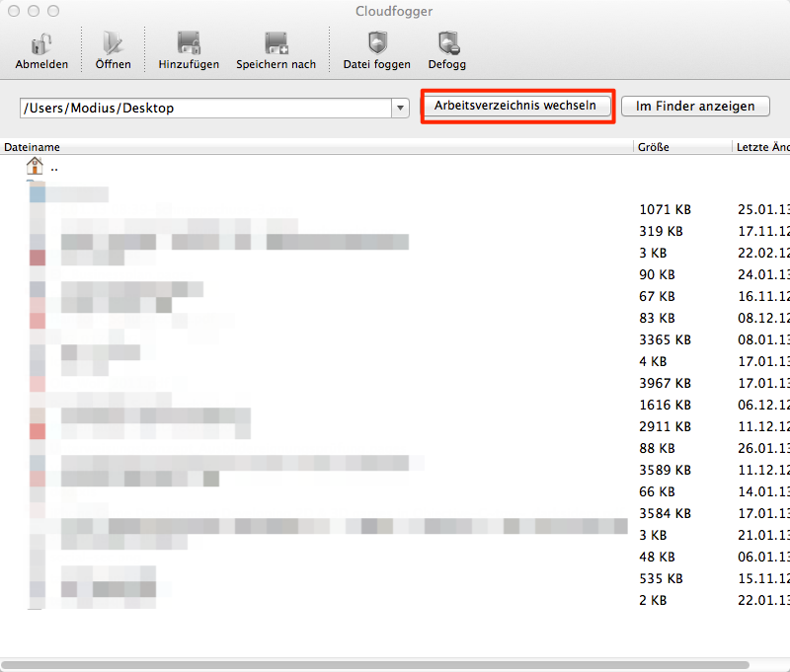
Task: Select the file size 2911 KB
Action: (x=665, y=426)
